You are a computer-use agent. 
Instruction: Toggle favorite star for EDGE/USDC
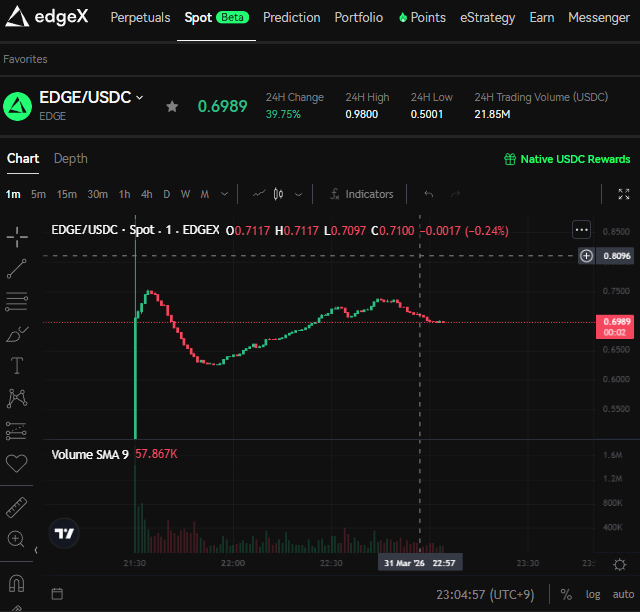[172, 107]
